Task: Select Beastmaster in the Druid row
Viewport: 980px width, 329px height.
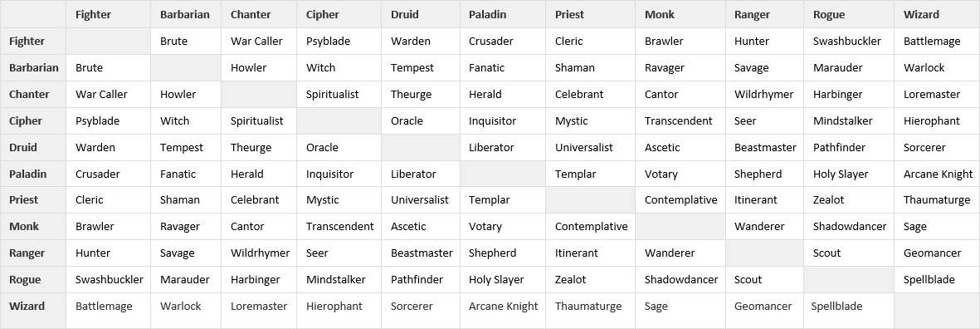Action: click(x=765, y=148)
